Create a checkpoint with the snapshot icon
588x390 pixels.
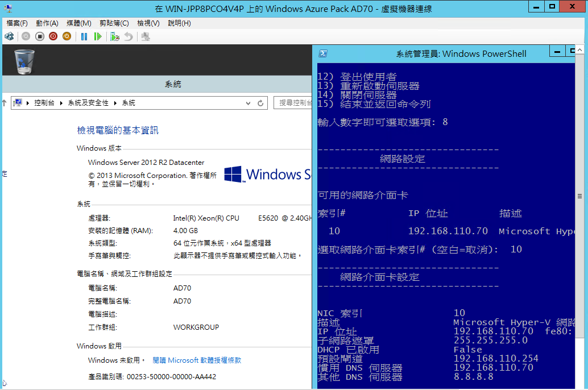[115, 36]
